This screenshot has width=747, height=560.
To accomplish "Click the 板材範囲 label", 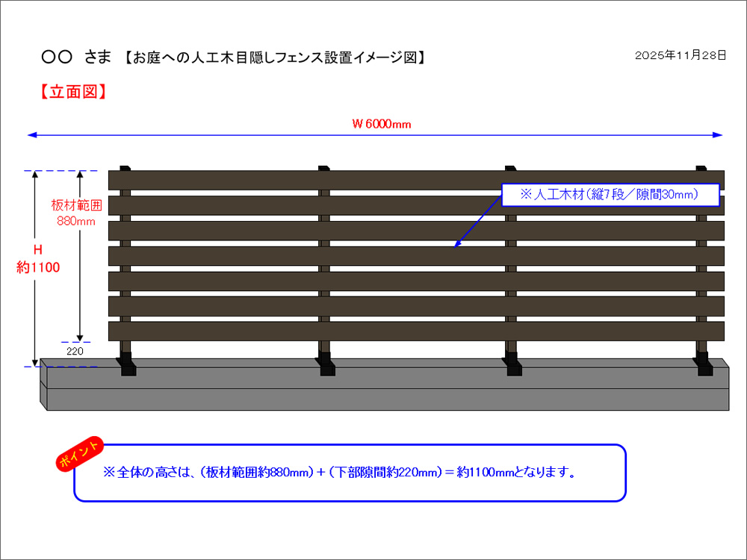I will [77, 205].
